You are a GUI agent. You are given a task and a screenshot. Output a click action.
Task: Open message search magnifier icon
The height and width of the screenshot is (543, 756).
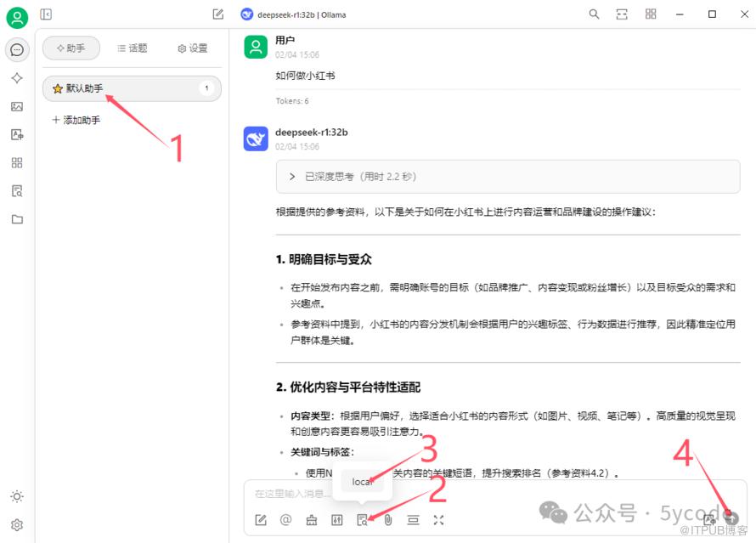594,14
